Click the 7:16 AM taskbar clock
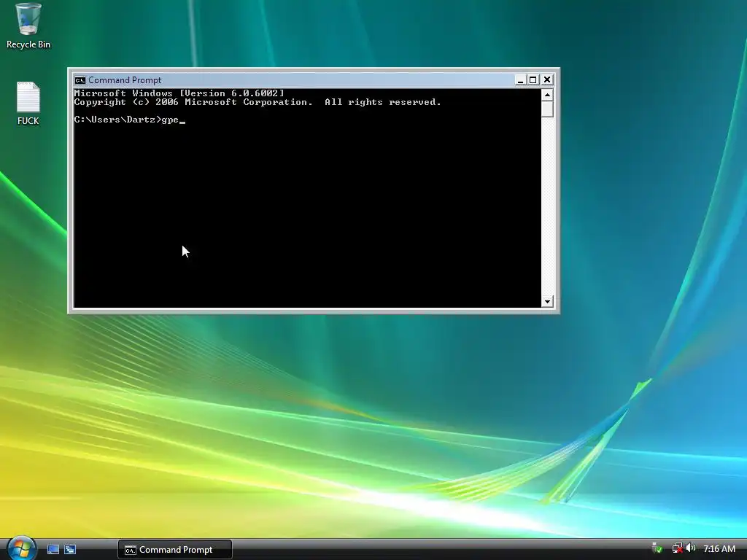 [719, 548]
